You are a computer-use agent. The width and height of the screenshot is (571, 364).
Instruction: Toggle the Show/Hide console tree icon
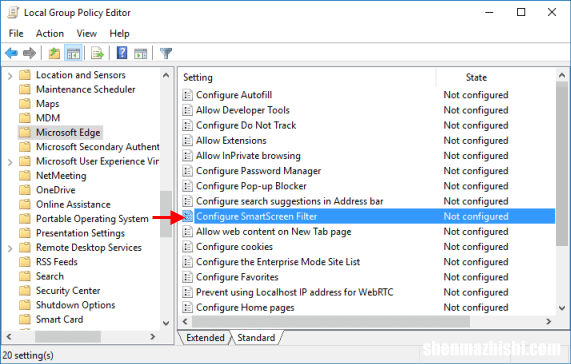[73, 54]
